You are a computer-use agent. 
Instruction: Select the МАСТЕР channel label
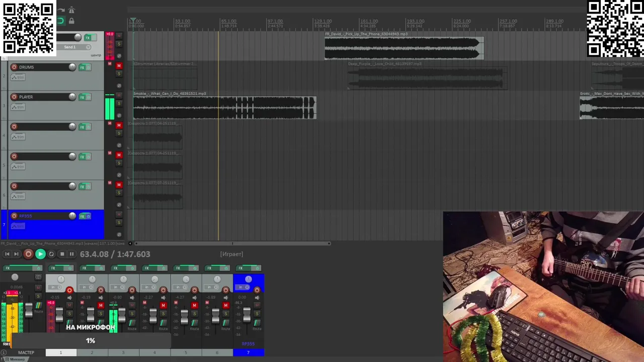point(26,353)
